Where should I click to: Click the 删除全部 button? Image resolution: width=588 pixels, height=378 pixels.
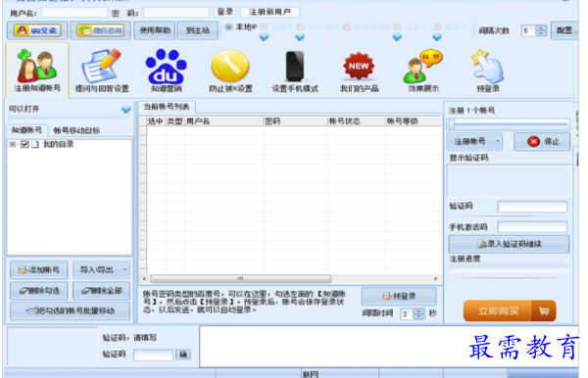click(101, 291)
